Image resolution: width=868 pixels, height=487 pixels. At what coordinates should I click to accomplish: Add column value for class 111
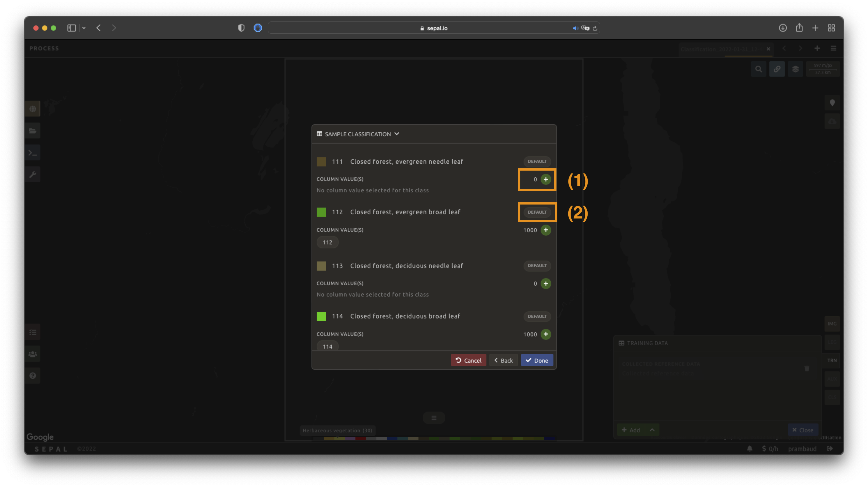click(x=546, y=179)
